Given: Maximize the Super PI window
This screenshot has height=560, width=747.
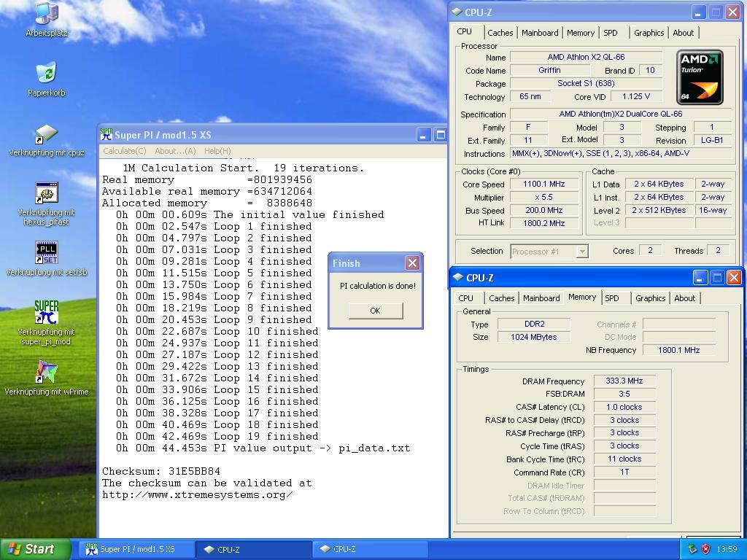Looking at the screenshot, I should point(440,135).
